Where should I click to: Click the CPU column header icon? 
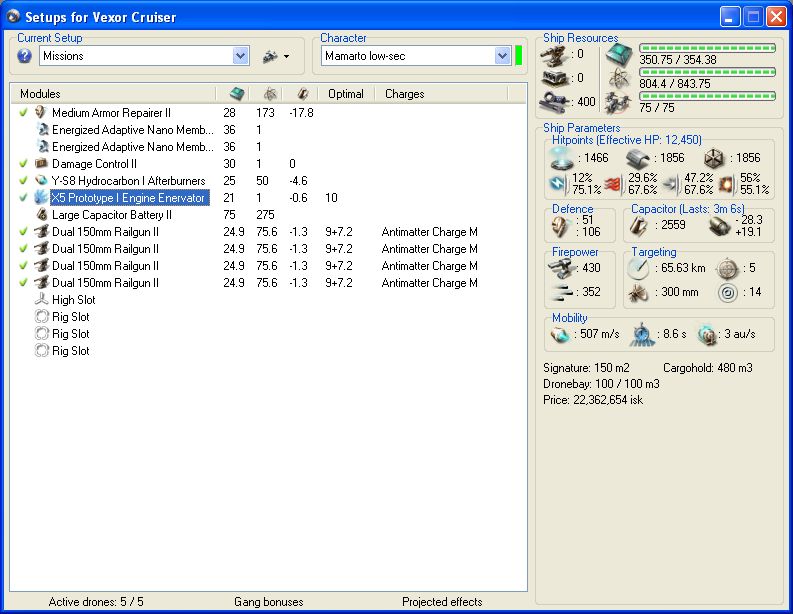(236, 94)
